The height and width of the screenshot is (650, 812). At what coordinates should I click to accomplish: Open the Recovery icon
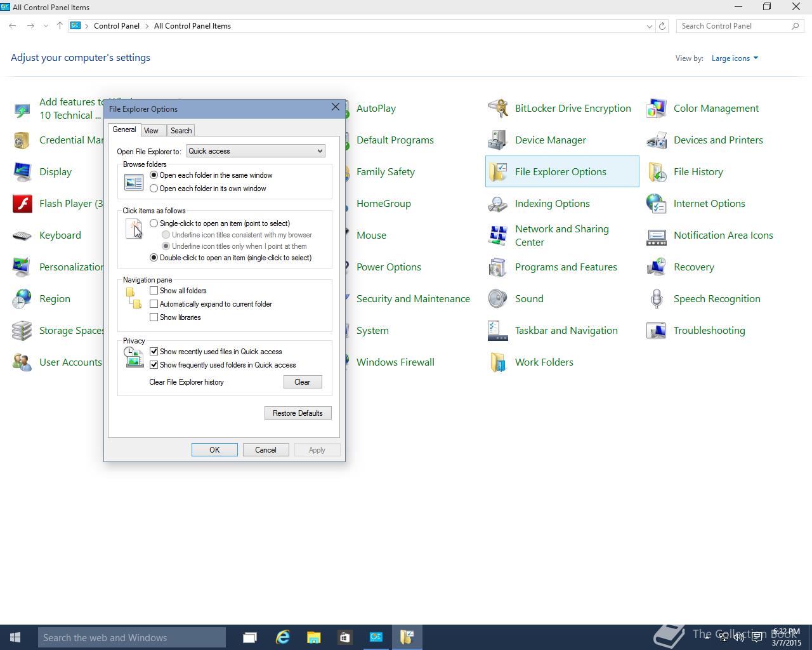pos(657,267)
